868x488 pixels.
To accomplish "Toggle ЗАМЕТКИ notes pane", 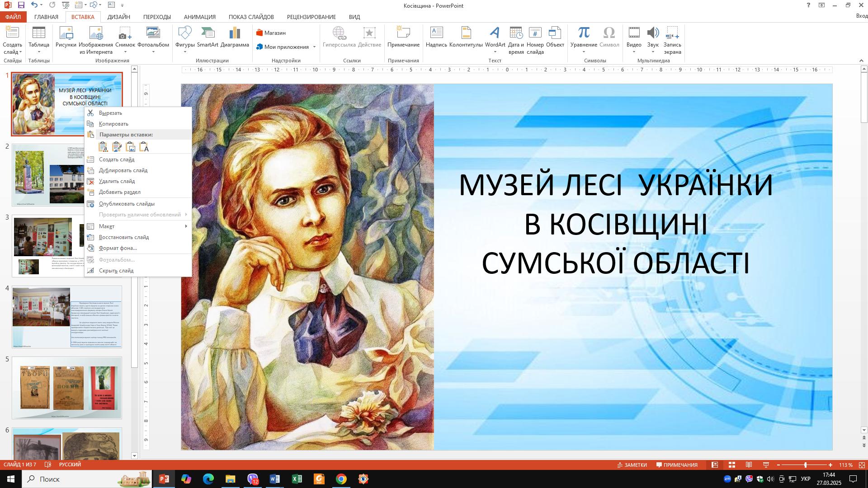I will (632, 465).
